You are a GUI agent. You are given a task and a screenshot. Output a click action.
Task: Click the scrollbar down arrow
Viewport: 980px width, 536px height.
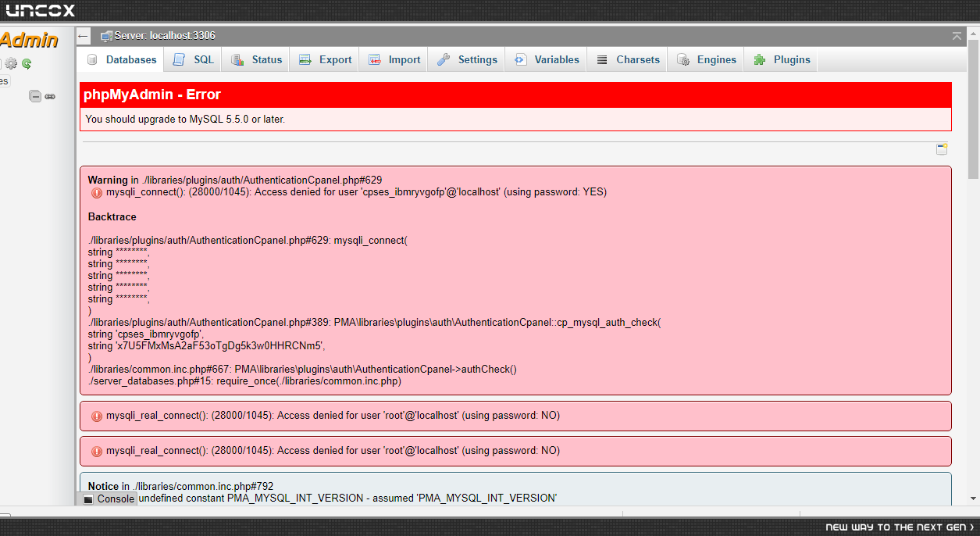[x=973, y=498]
